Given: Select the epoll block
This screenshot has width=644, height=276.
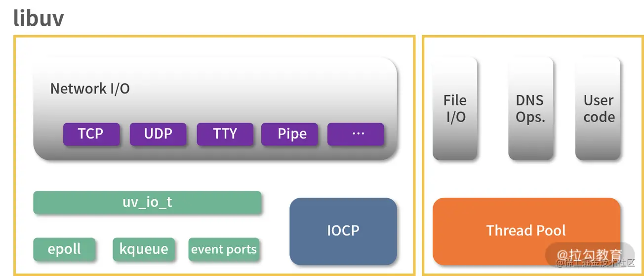Looking at the screenshot, I should pyautogui.click(x=64, y=249).
